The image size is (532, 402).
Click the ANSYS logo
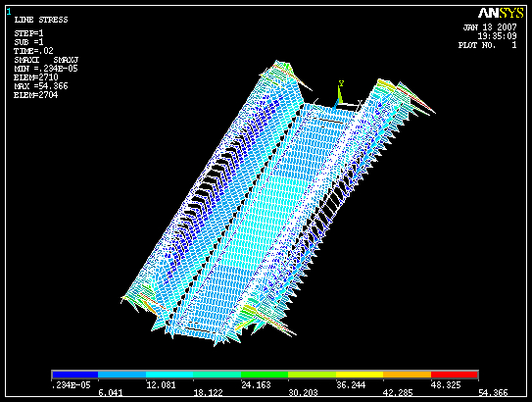[501, 14]
